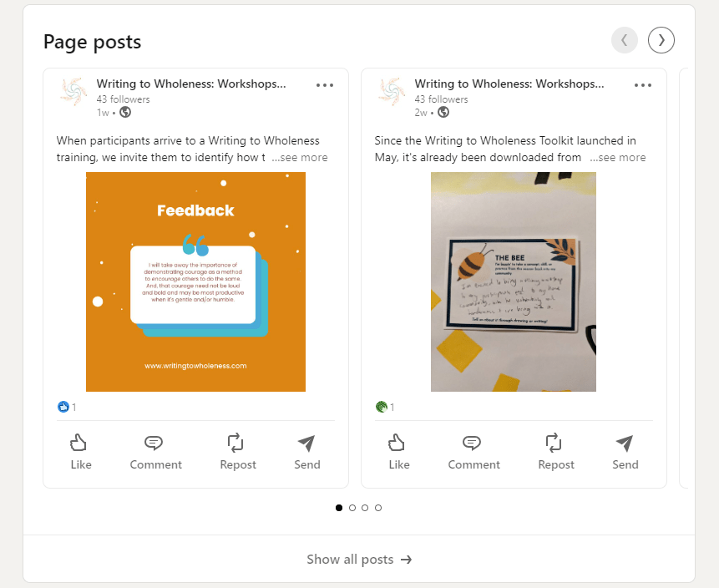Open the orange Feedback image
This screenshot has height=588, width=719.
click(195, 281)
